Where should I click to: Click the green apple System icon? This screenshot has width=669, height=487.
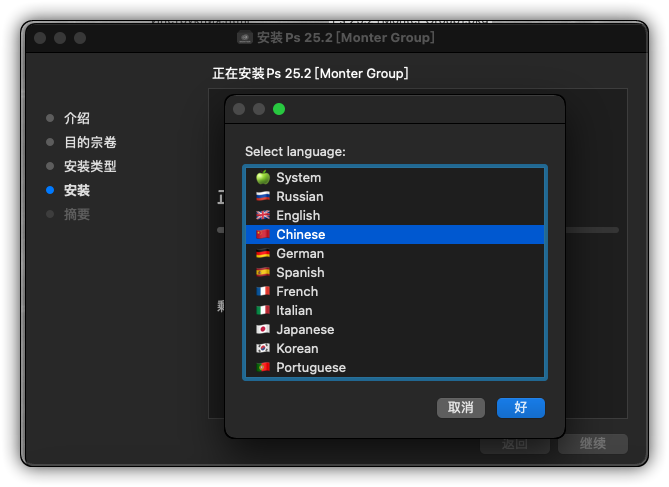263,177
